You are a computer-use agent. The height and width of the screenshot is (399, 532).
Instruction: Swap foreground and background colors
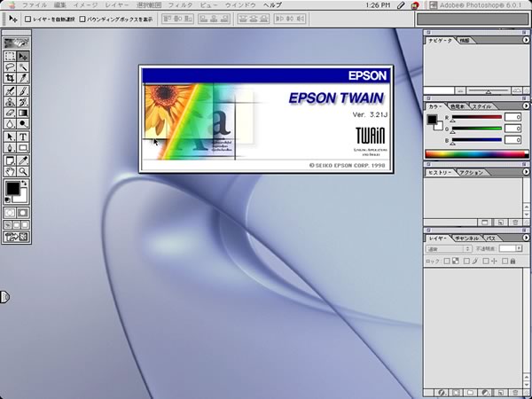[x=24, y=184]
